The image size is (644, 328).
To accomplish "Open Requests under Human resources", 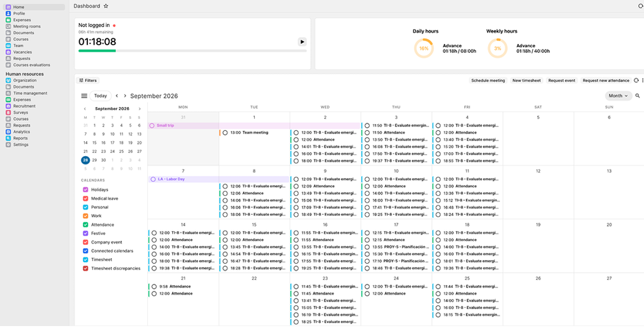I will pos(21,125).
